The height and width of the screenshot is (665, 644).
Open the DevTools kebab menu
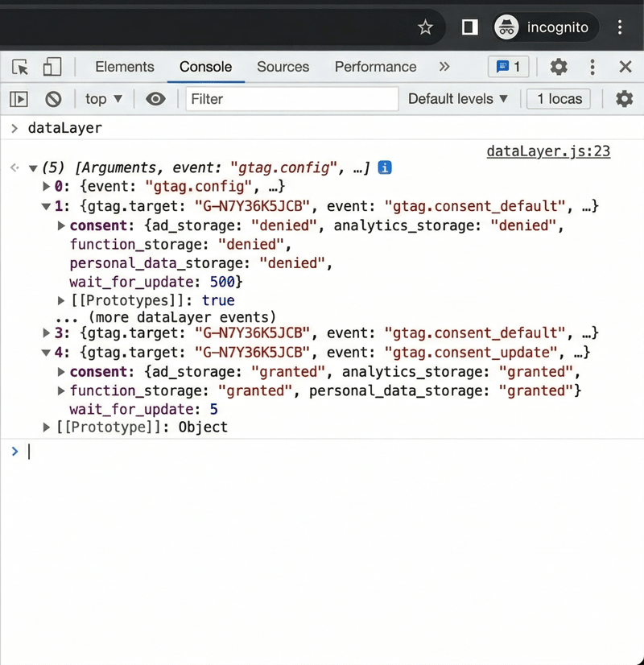tap(592, 67)
